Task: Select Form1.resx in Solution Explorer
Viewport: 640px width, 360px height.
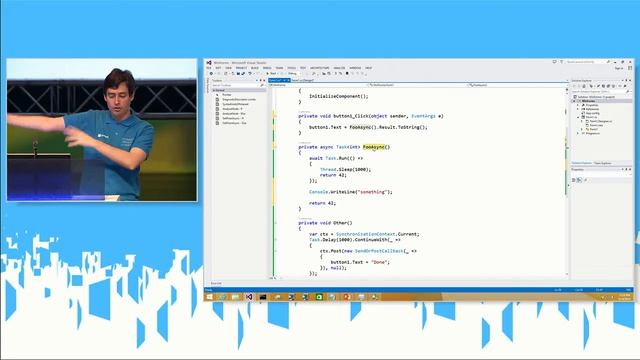Action: [x=594, y=125]
